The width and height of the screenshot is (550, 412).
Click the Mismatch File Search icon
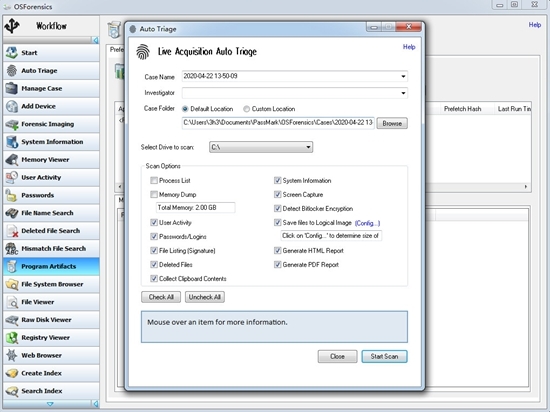point(12,249)
